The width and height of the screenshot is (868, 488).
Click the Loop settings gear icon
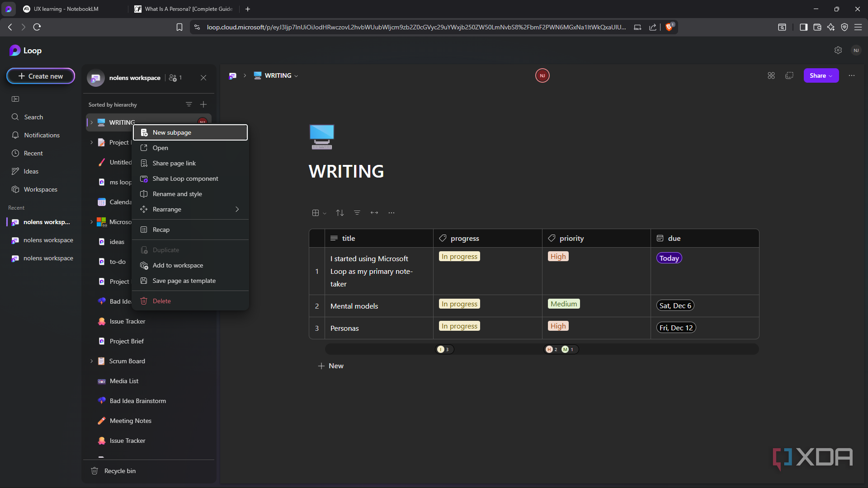(x=838, y=51)
